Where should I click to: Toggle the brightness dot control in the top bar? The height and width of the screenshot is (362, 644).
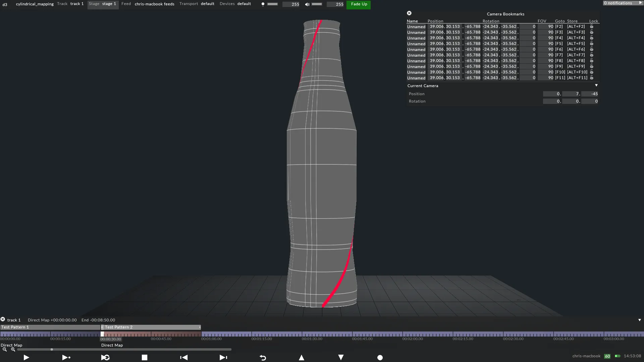pyautogui.click(x=263, y=4)
